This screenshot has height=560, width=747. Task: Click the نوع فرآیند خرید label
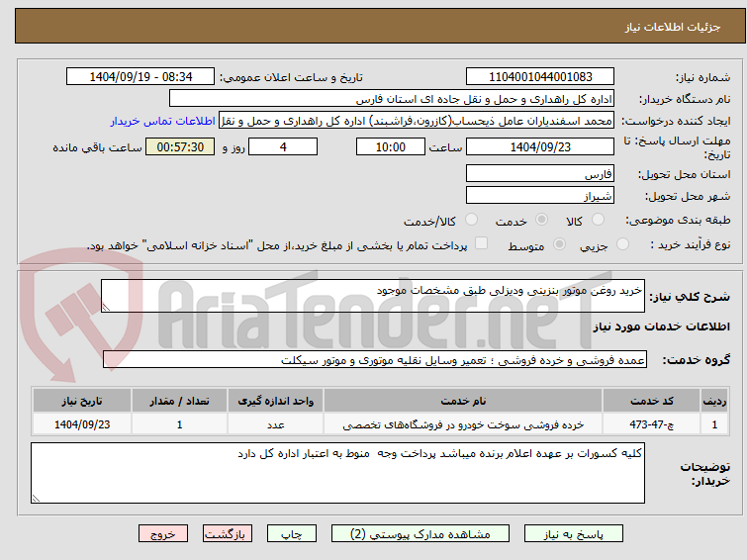point(691,244)
